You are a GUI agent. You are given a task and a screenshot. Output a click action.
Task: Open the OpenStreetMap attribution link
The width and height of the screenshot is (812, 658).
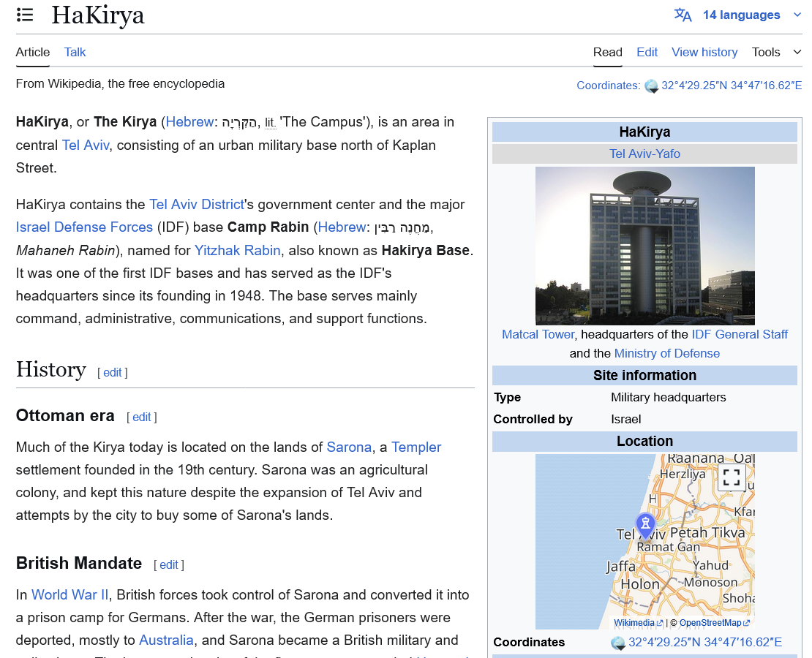(x=714, y=623)
